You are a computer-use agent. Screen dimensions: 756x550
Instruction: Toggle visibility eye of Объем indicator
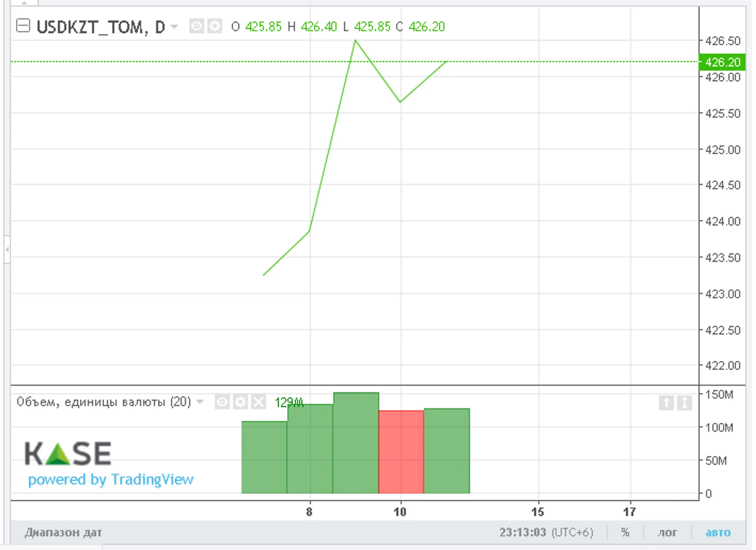pyautogui.click(x=222, y=402)
